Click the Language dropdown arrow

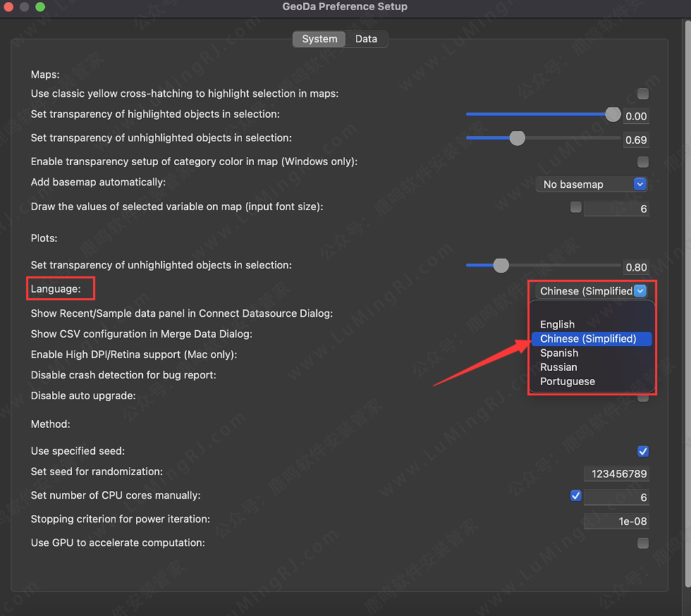640,291
